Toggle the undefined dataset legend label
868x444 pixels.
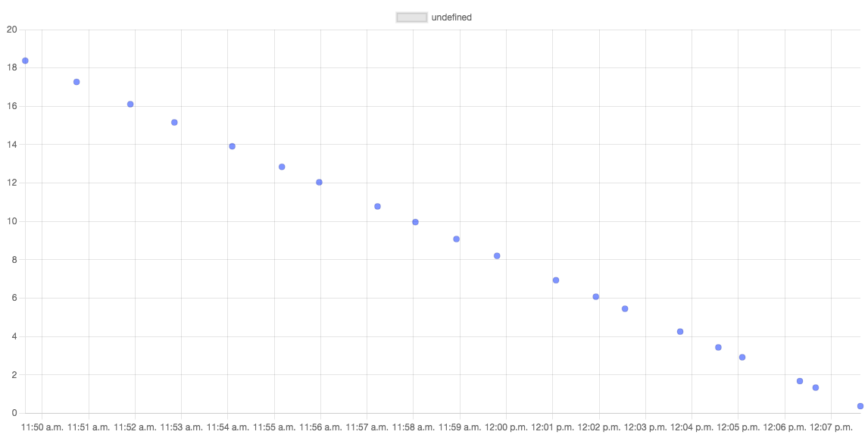(451, 17)
